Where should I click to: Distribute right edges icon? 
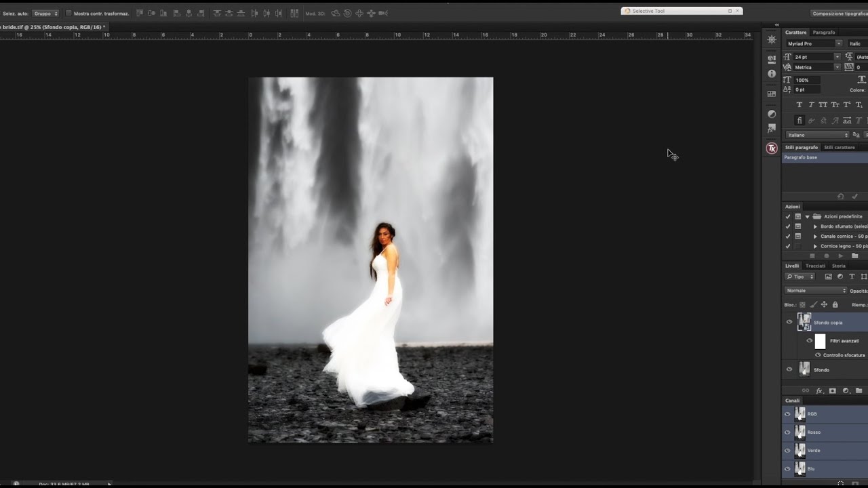(x=279, y=13)
